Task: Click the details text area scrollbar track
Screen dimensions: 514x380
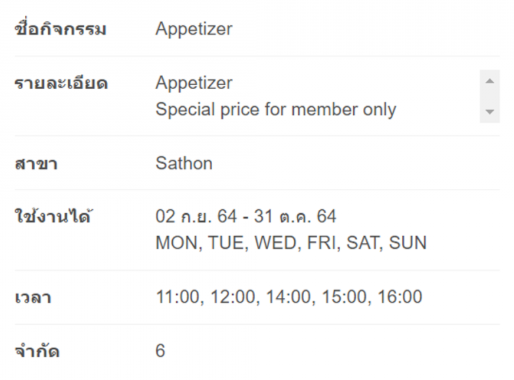Action: coord(490,96)
